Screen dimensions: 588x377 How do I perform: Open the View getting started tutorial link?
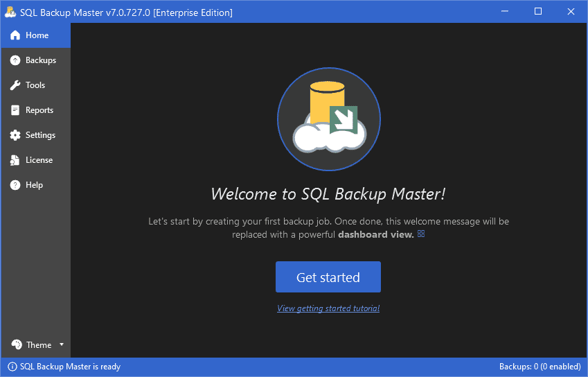point(328,308)
